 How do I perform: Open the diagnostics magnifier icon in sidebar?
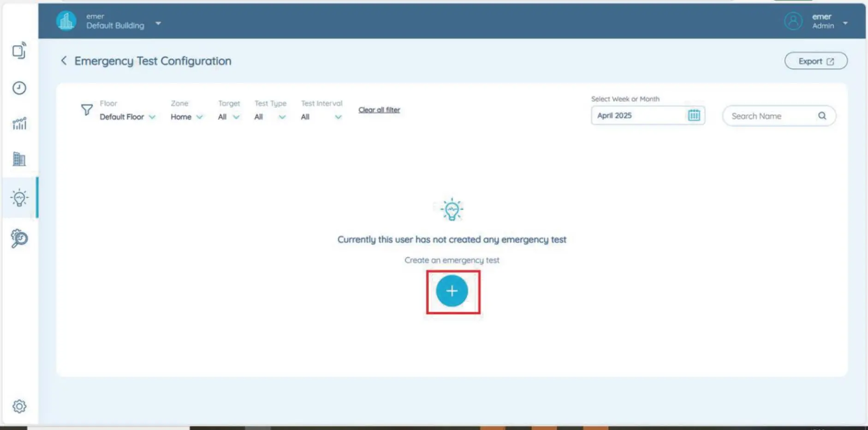pyautogui.click(x=19, y=238)
